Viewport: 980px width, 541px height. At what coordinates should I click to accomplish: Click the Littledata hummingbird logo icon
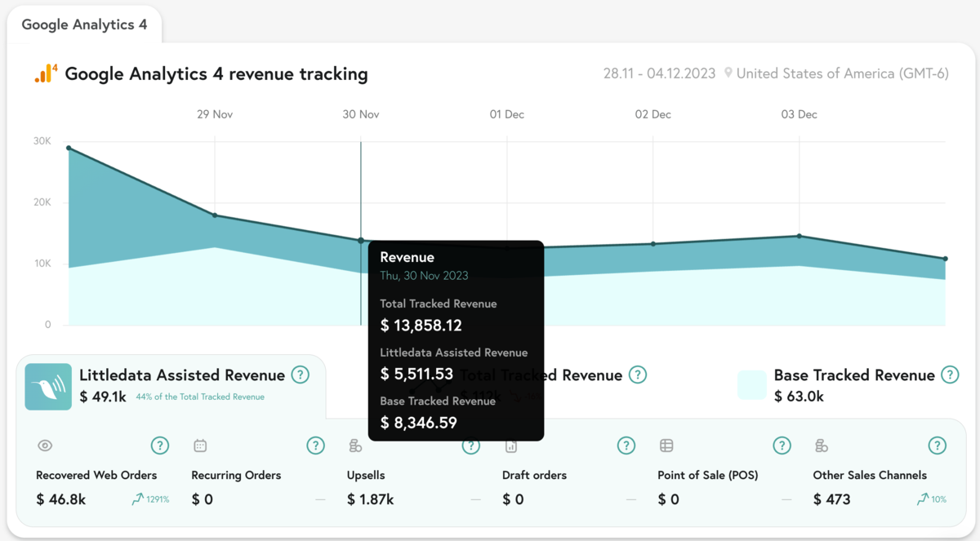pyautogui.click(x=48, y=387)
